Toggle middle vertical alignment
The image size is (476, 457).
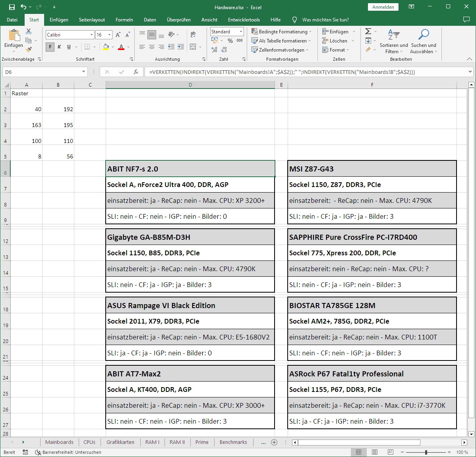[x=152, y=35]
